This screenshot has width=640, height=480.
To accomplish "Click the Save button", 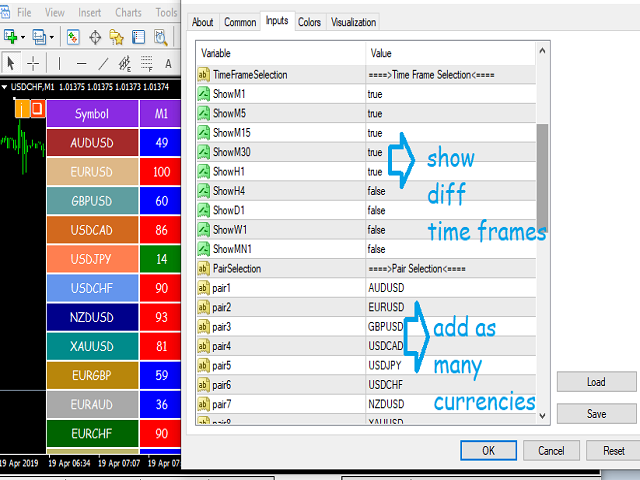I will [x=596, y=413].
